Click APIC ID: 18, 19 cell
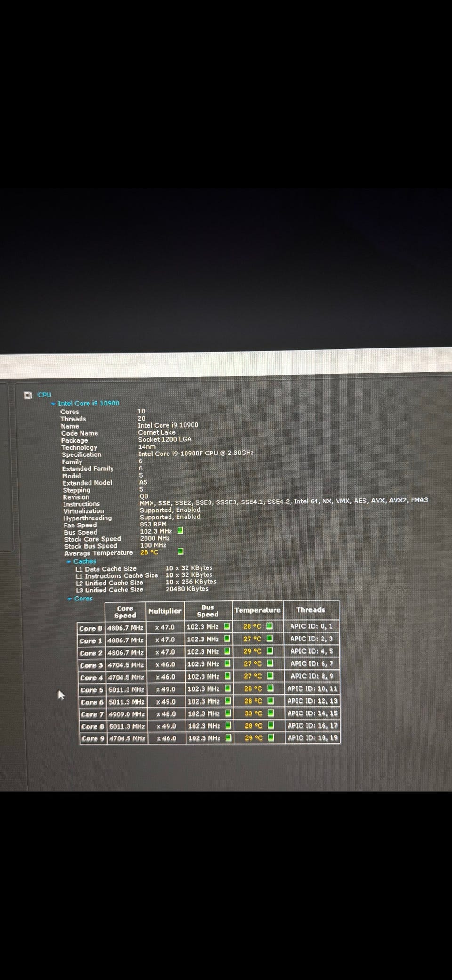The image size is (452, 980). (313, 737)
